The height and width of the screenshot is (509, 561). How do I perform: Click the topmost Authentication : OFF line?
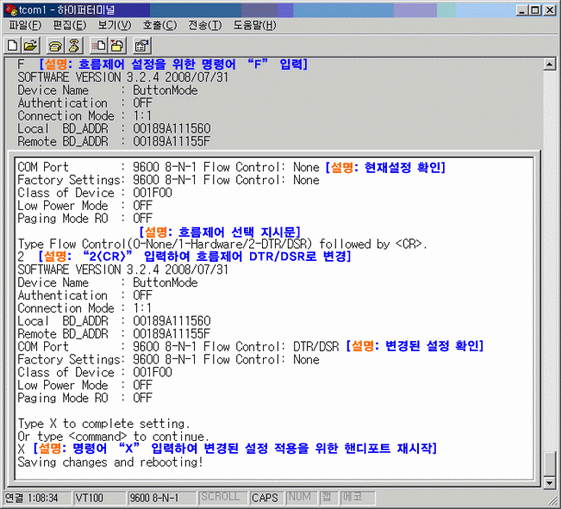85,103
